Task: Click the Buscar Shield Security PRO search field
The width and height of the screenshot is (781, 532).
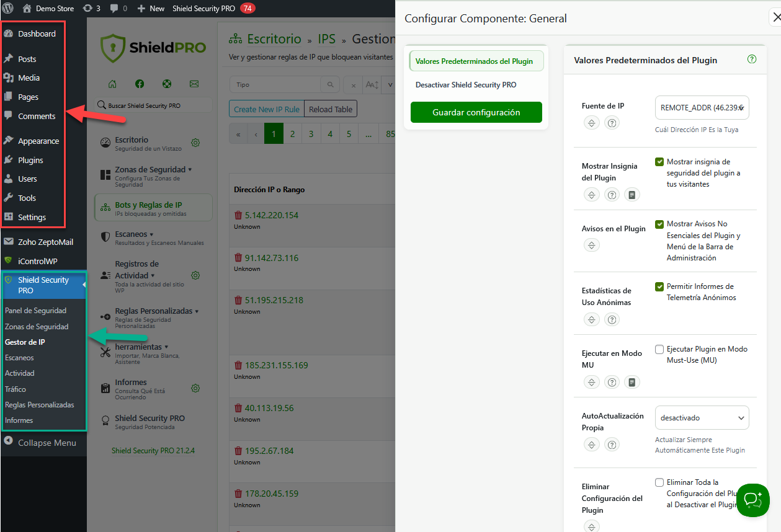Action: (x=153, y=105)
